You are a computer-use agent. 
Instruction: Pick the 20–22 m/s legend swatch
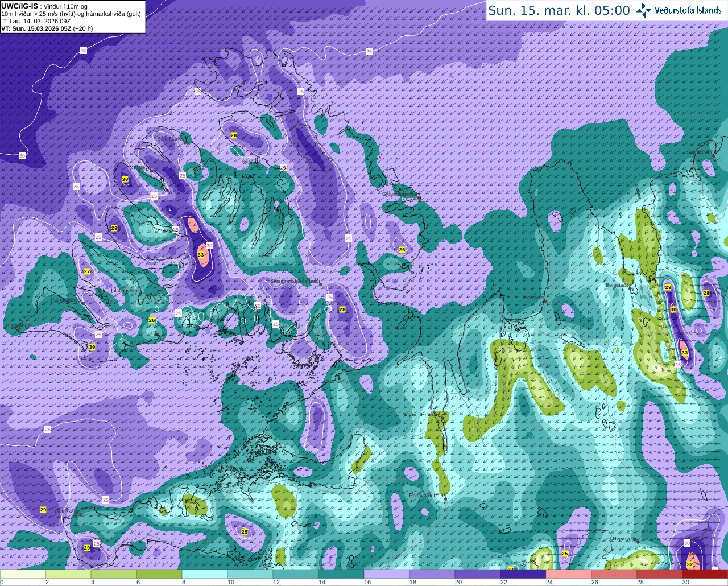(x=478, y=574)
